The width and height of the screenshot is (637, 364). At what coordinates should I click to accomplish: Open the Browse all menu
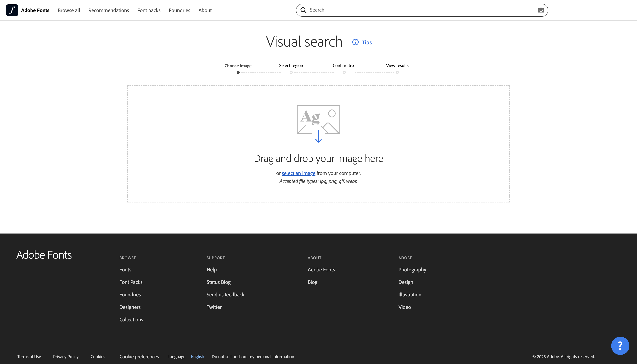69,10
